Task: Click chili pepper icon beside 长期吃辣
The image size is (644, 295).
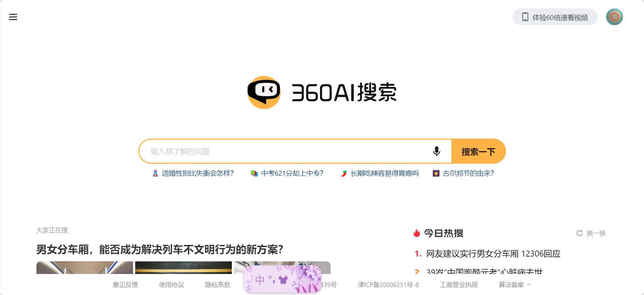Action: pyautogui.click(x=344, y=173)
